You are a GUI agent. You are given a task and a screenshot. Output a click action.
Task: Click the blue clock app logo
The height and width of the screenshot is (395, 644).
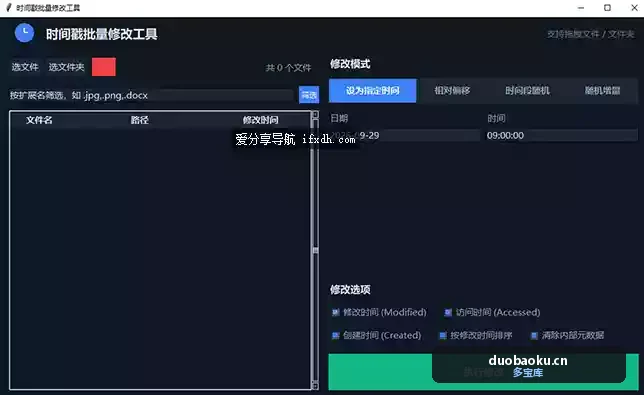[24, 33]
